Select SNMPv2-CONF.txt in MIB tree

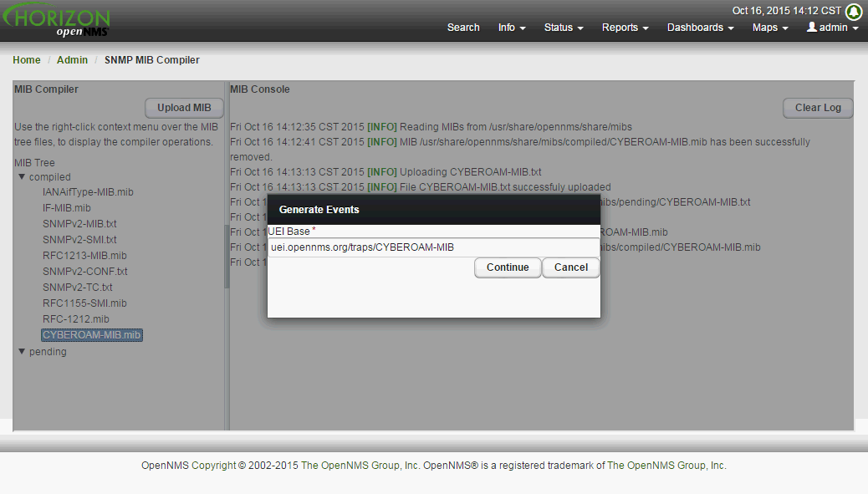pyautogui.click(x=84, y=272)
